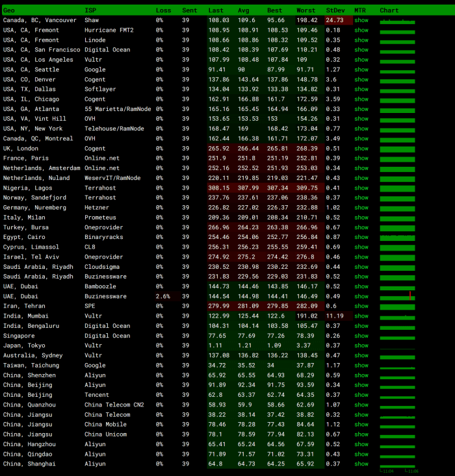Open MTR show for UK London Cogent
Screen dimensions: 455x476
pos(361,149)
